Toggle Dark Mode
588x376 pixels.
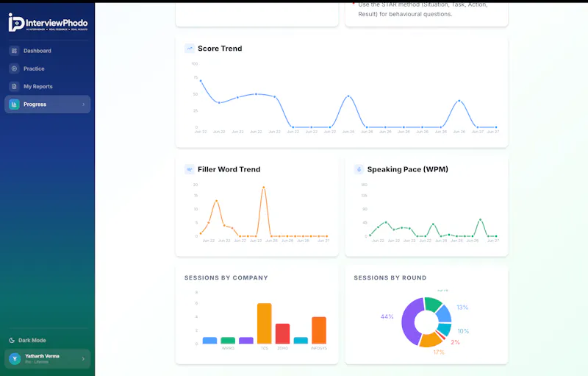tap(28, 341)
